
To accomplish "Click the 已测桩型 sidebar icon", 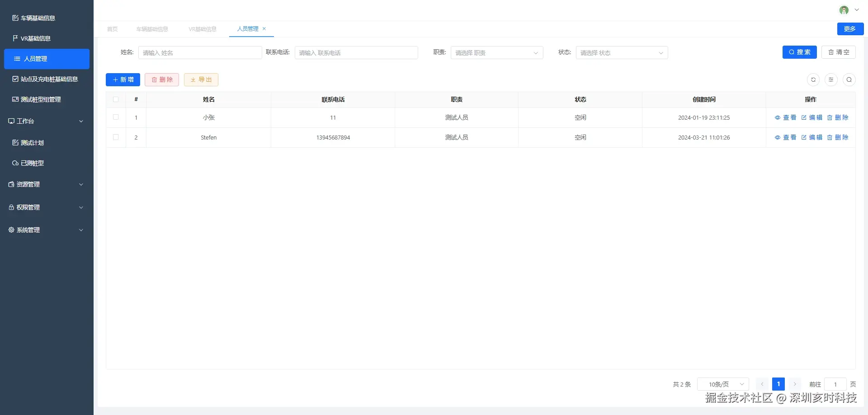I will [15, 163].
